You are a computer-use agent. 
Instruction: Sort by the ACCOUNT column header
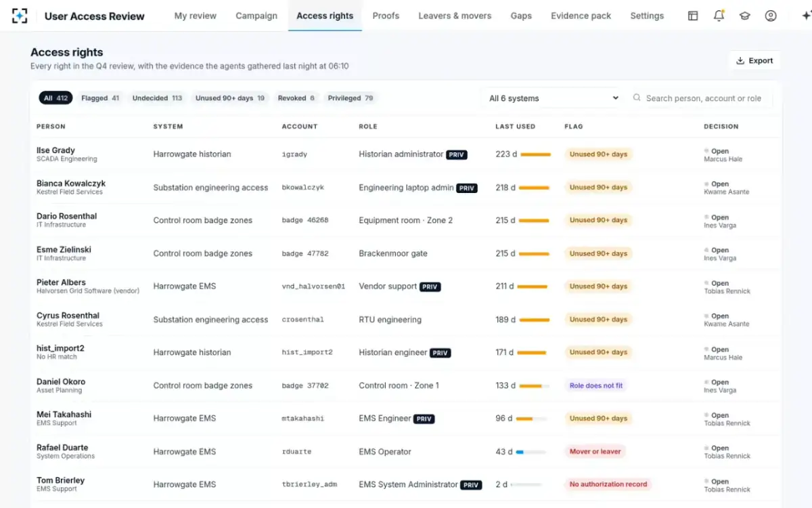click(300, 127)
